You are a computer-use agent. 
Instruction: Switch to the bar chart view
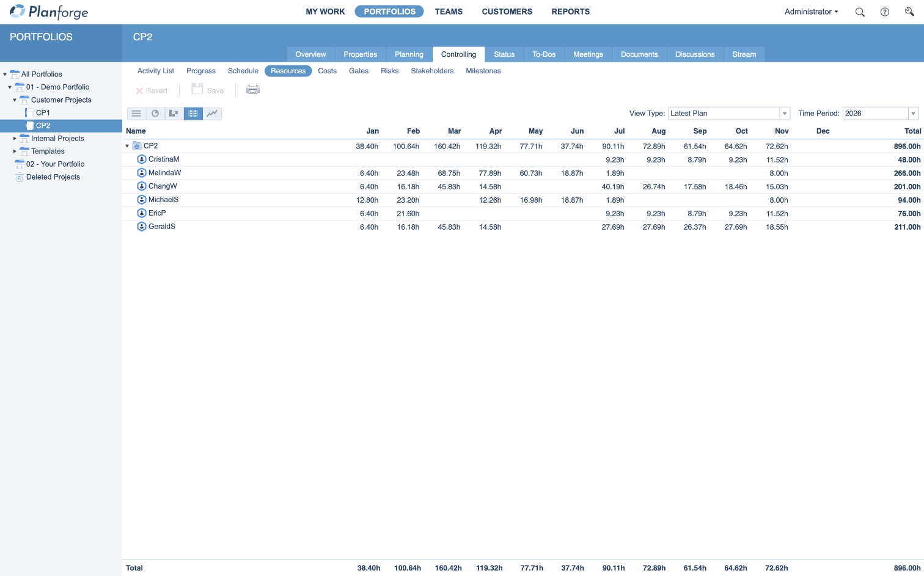(x=174, y=114)
